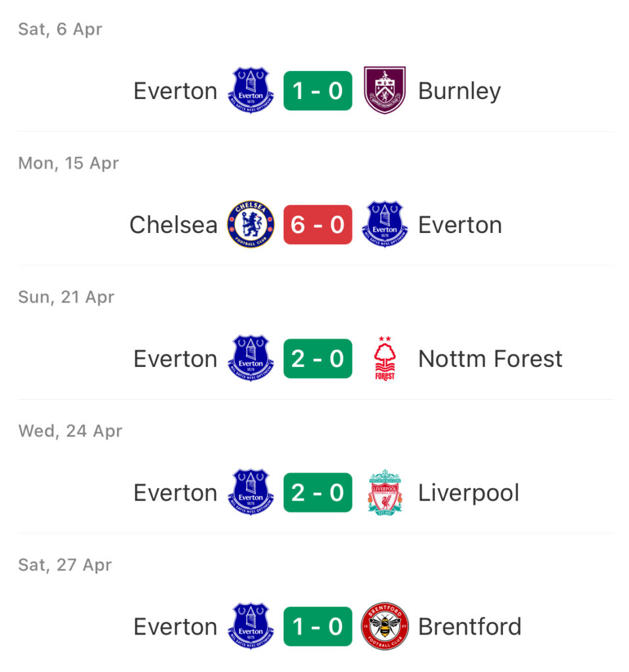Open the 1 - 0 score against Brentford
The image size is (629, 672).
pos(318,627)
